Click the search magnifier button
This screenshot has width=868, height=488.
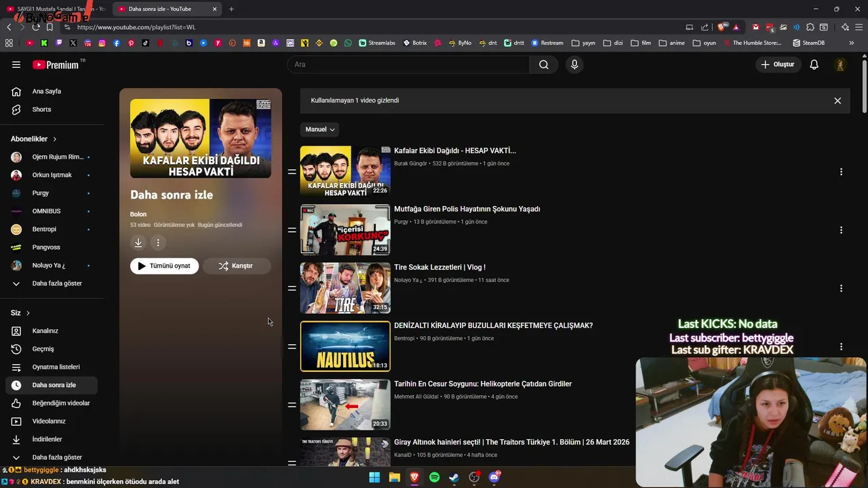pos(544,64)
